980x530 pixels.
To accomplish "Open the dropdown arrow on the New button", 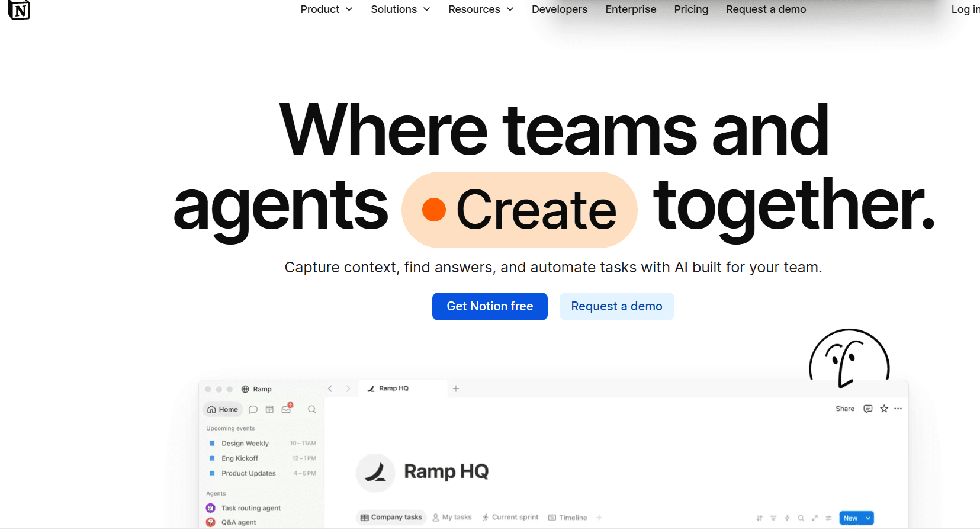I will [868, 518].
